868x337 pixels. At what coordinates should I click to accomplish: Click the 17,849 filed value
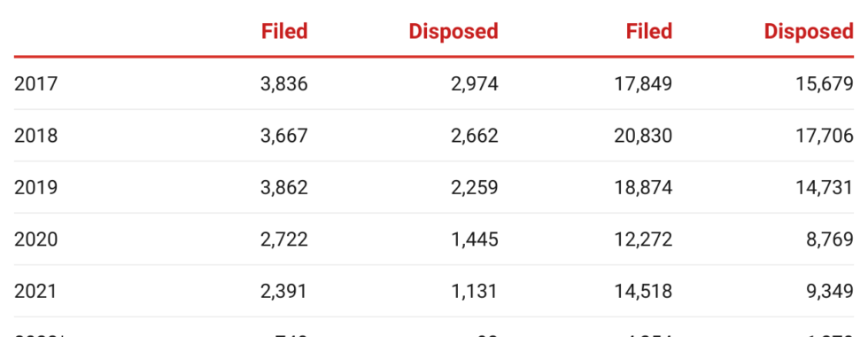(x=643, y=83)
